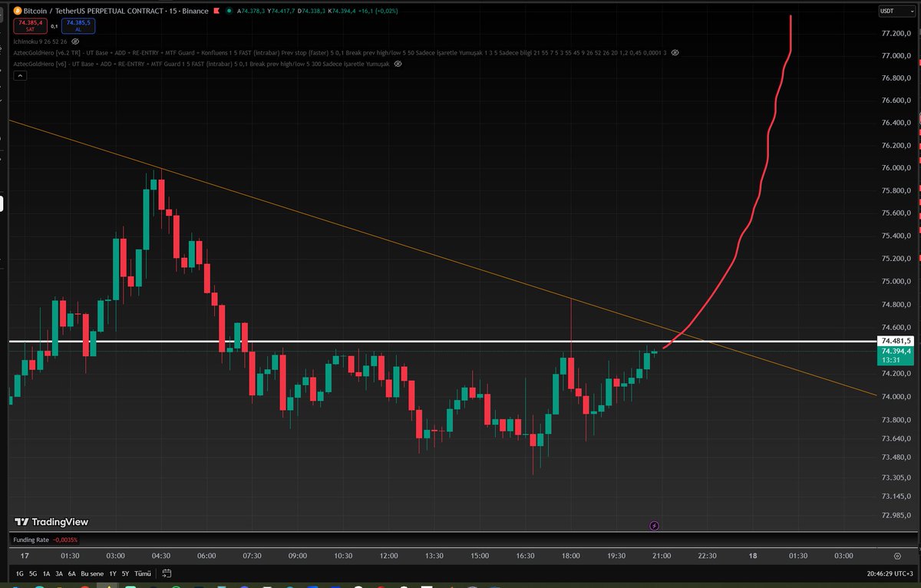Viewport: 921px width, 588px height.
Task: Click the 75.000,0 price axis label
Action: [896, 282]
